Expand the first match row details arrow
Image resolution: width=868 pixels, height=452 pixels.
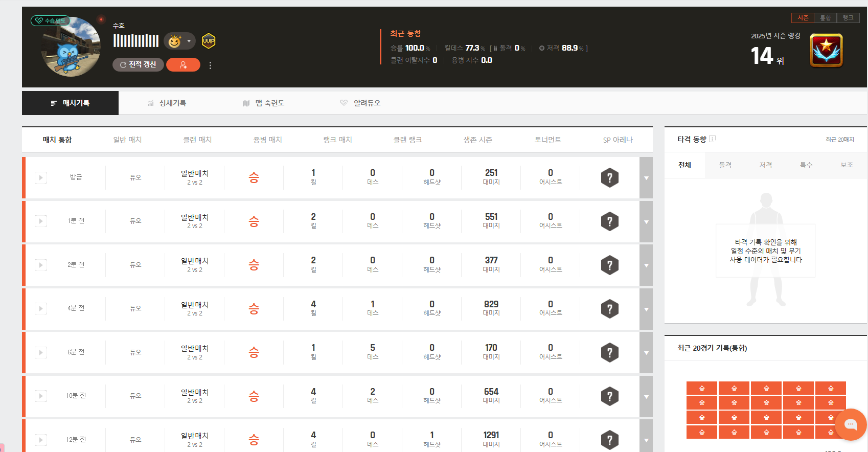[646, 178]
